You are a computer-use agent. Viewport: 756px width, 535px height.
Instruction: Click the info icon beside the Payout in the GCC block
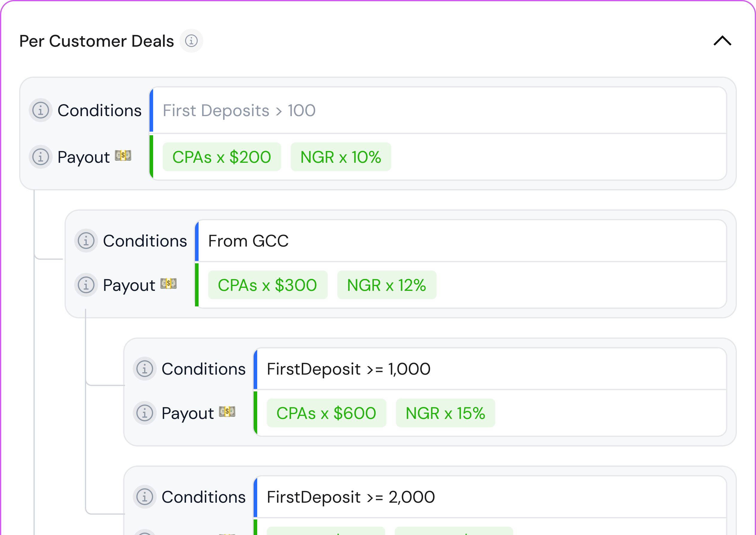[86, 285]
